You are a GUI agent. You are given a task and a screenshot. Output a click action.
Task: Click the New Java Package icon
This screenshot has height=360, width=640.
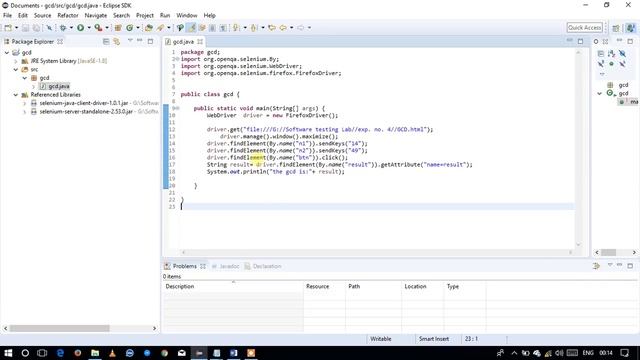(x=118, y=28)
